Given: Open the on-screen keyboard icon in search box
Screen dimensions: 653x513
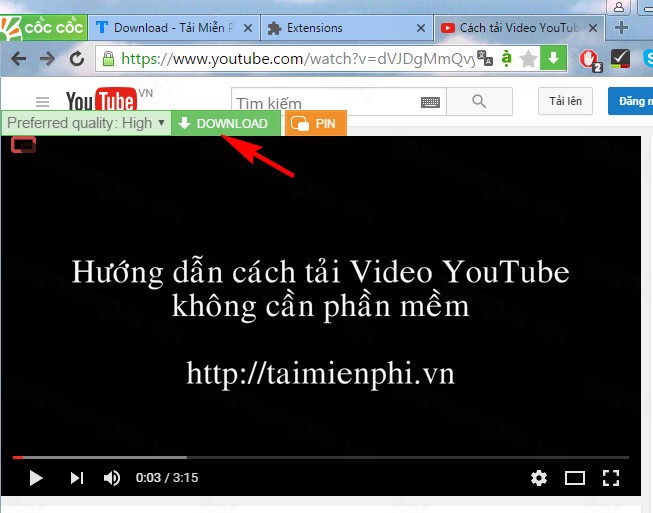Looking at the screenshot, I should point(430,102).
